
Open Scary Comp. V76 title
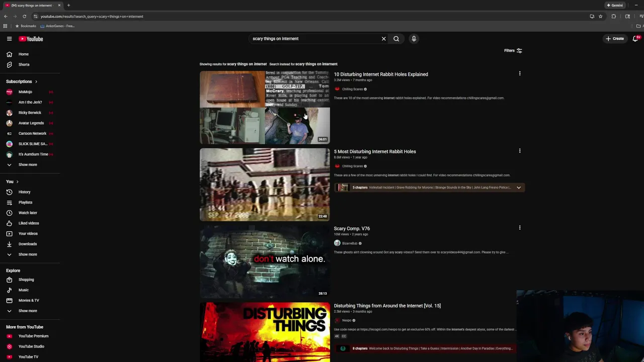352,229
